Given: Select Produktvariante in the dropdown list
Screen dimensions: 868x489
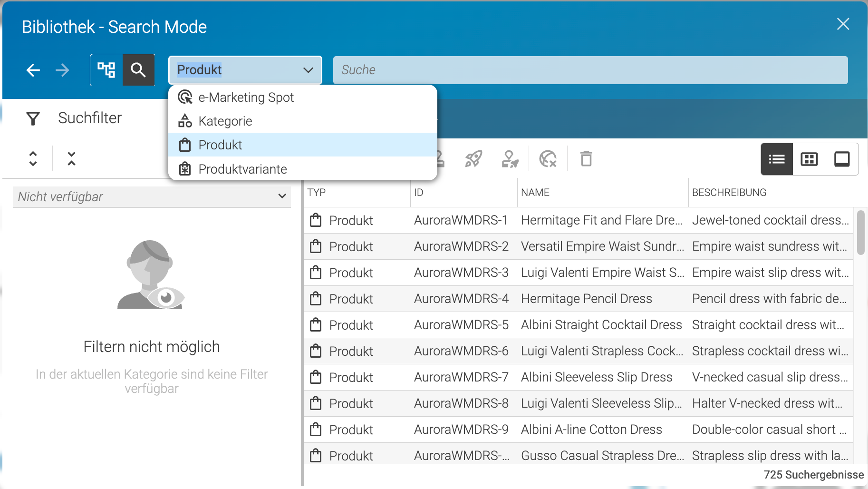Looking at the screenshot, I should 303,169.
